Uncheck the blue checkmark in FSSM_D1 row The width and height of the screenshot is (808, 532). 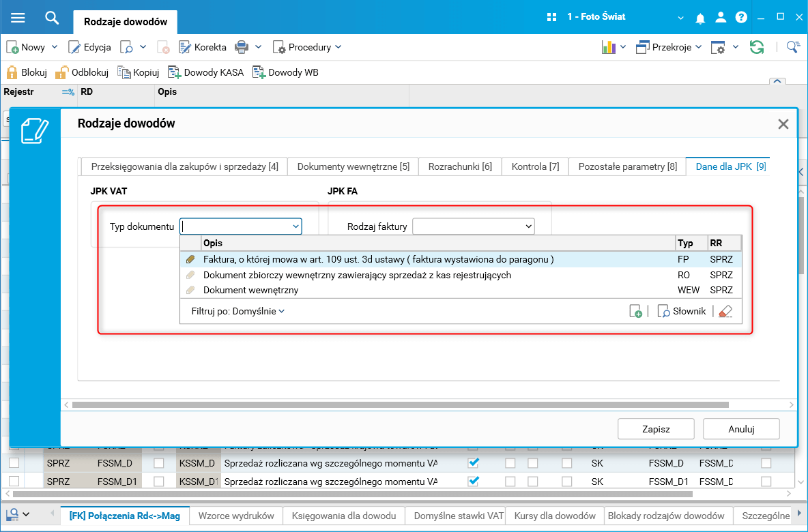tap(473, 481)
